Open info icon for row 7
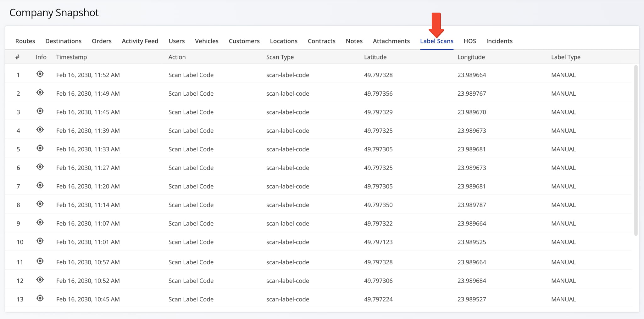 pos(40,185)
